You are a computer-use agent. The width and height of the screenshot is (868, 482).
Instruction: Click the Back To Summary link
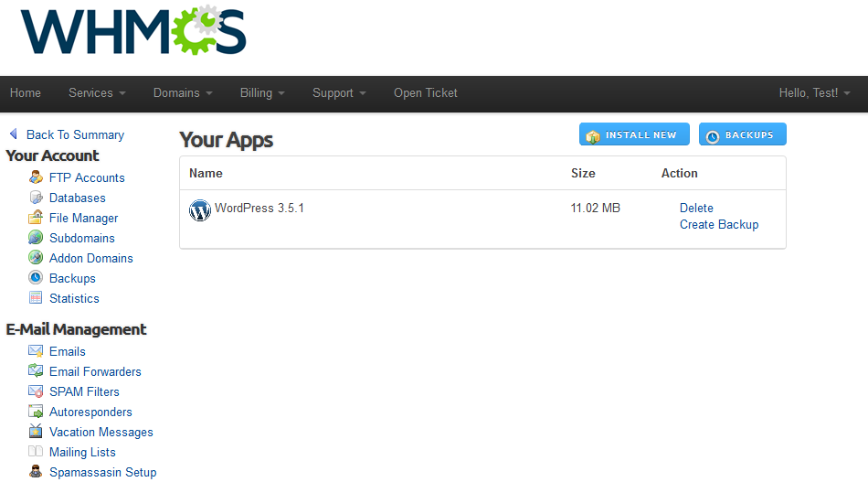75,134
